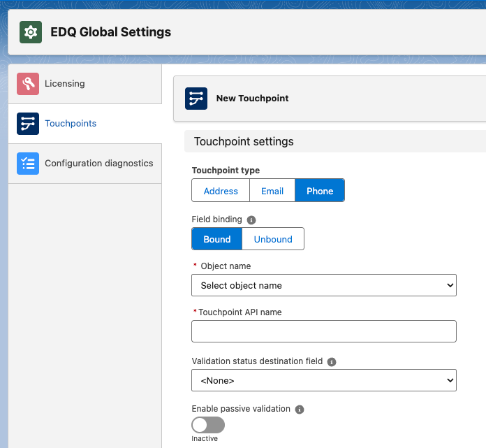Click the Field binding info icon
The image size is (486, 448).
click(251, 220)
